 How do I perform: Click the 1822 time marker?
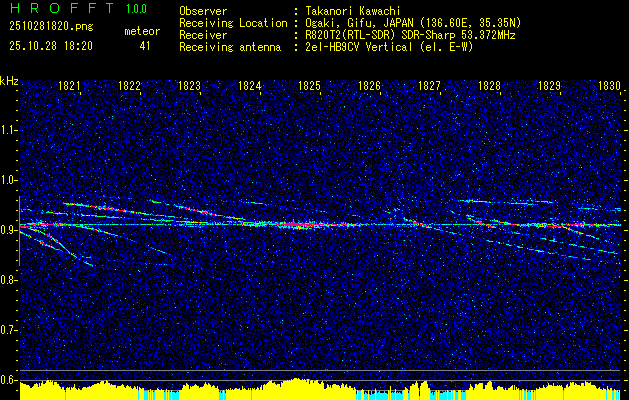click(x=130, y=86)
